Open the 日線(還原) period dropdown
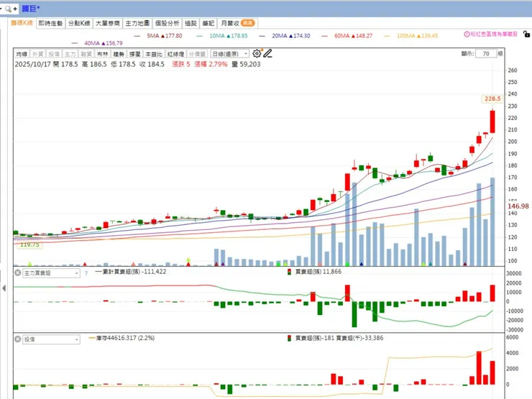532x399 pixels. pyautogui.click(x=230, y=54)
